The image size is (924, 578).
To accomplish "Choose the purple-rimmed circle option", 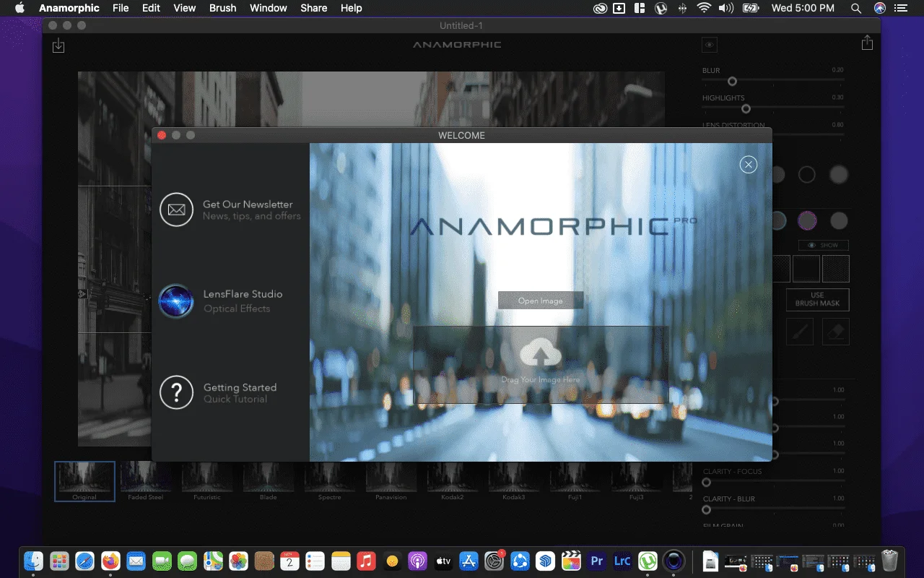I will click(x=806, y=220).
